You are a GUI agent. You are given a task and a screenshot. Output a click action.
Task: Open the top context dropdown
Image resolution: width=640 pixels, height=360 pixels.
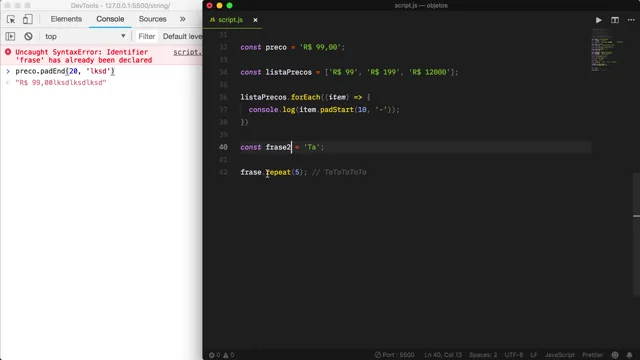click(x=85, y=36)
